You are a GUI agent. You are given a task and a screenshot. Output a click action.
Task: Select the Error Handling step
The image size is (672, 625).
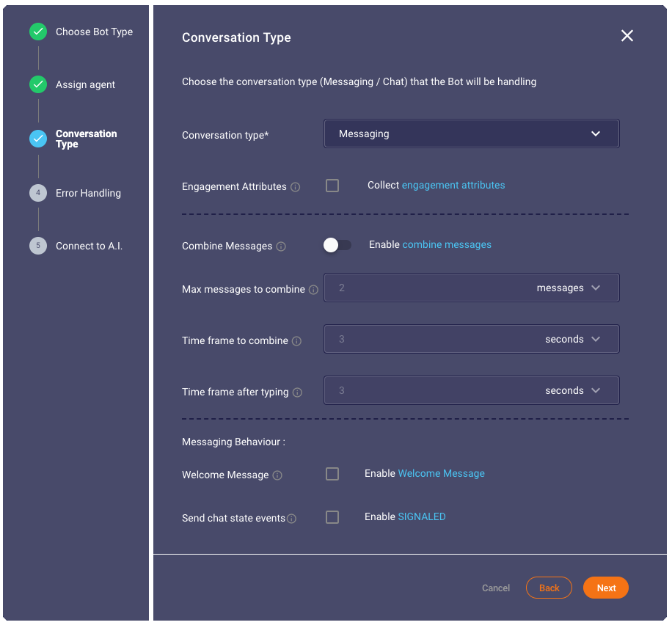point(88,194)
